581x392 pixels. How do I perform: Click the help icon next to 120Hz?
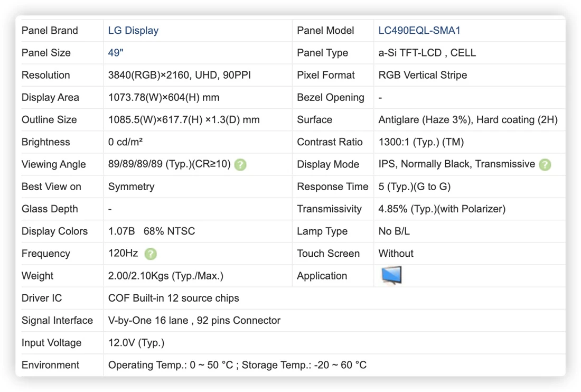(x=151, y=254)
